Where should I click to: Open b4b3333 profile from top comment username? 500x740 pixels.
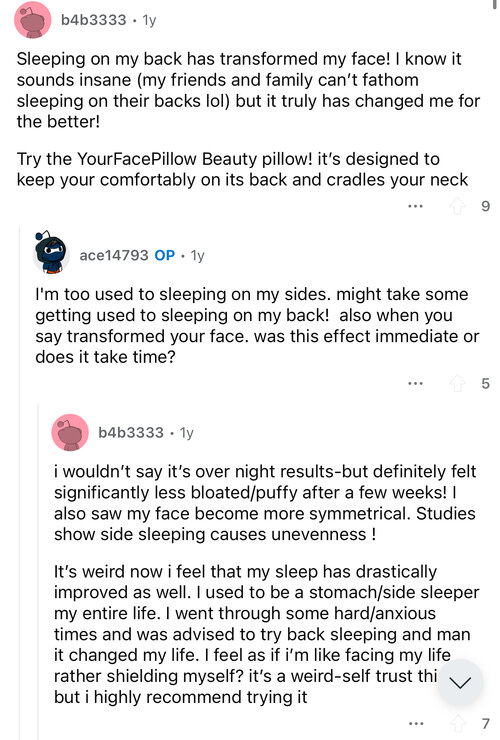[93, 20]
